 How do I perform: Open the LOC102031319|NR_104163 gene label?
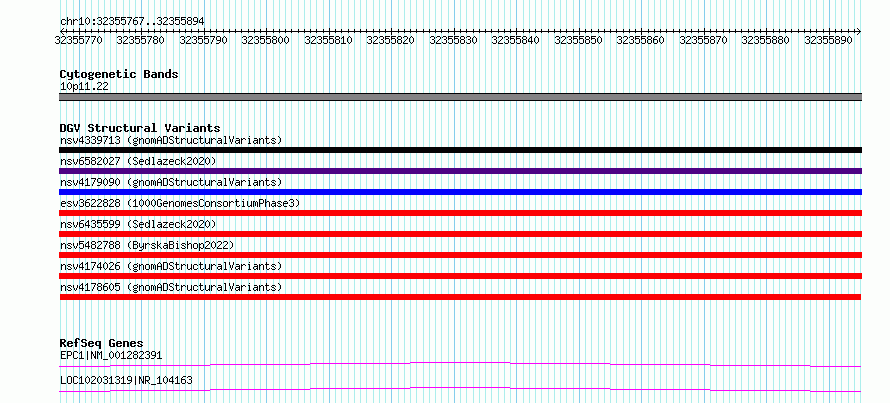(x=126, y=380)
